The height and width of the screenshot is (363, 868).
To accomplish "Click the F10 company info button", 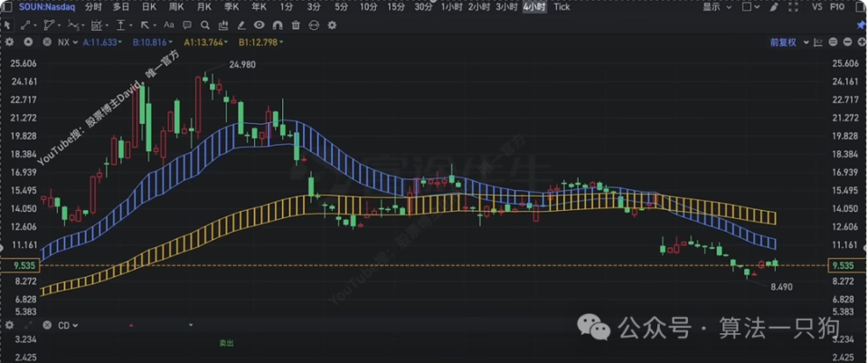I will (x=836, y=7).
